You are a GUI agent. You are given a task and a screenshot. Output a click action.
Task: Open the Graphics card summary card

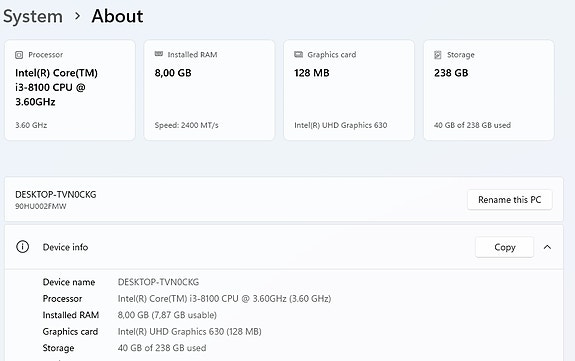click(x=349, y=90)
